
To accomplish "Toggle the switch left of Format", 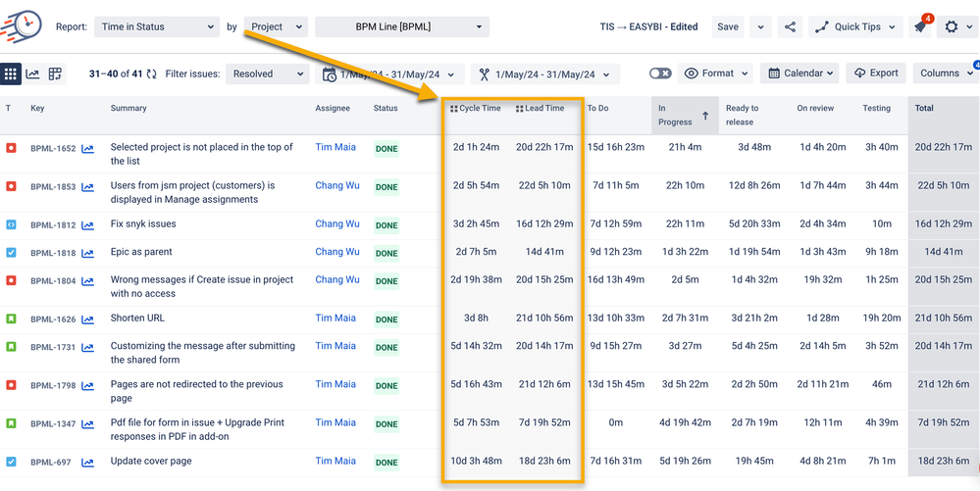I will (660, 74).
